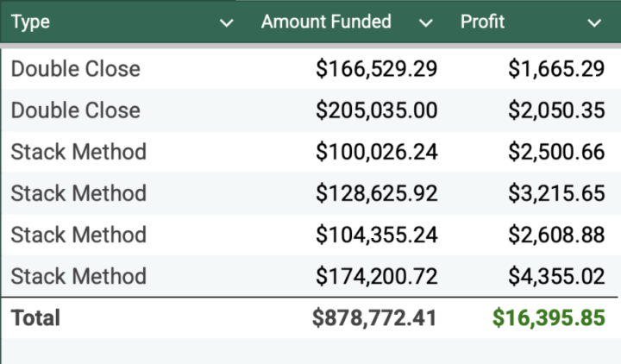Screen dimensions: 621x364
Task: Open the Type column dropdown arrow
Action: click(x=227, y=23)
